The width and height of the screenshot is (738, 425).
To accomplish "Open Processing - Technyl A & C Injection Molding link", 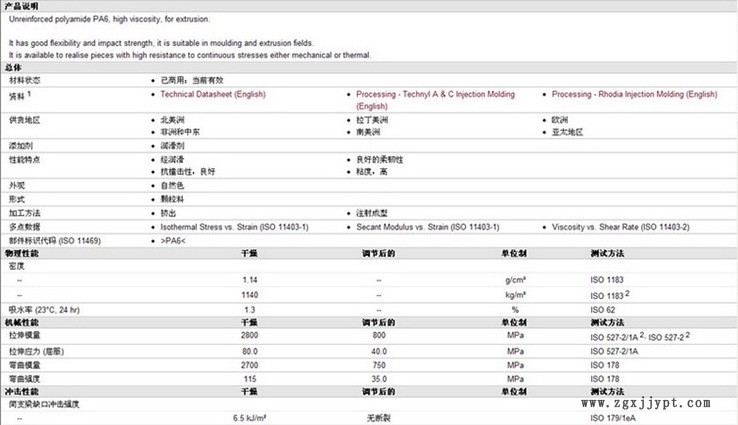I will (435, 94).
